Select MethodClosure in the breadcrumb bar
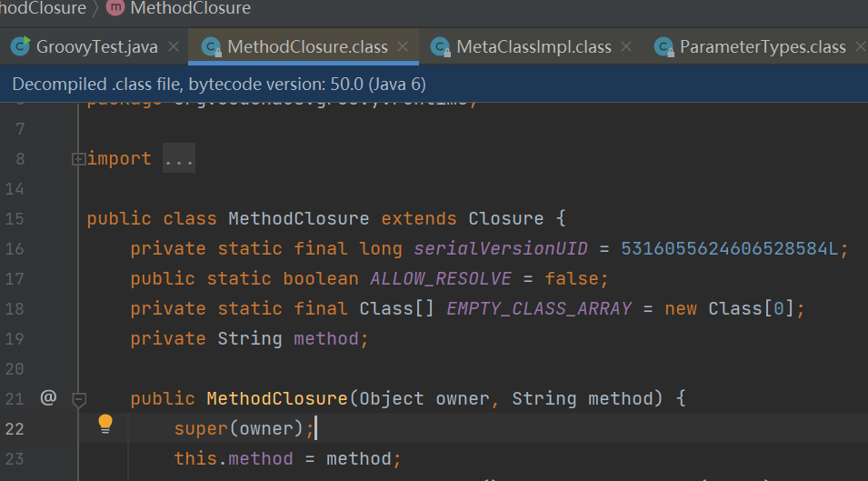 191,8
